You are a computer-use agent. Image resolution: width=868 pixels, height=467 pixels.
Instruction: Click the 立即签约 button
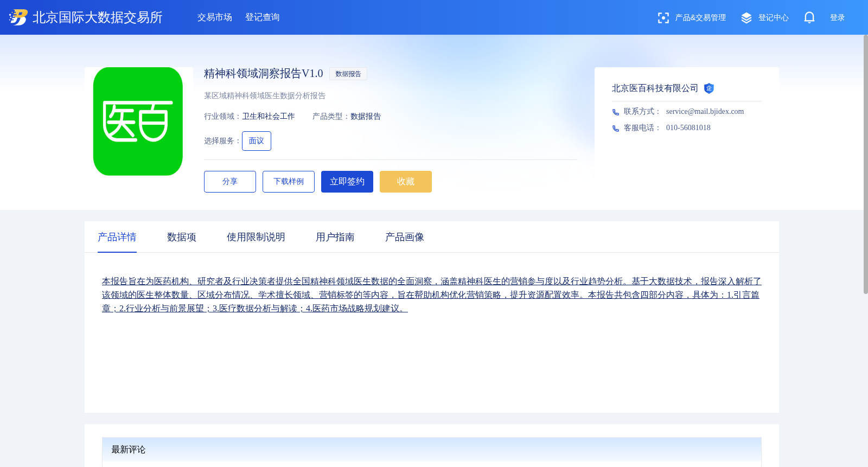tap(347, 182)
